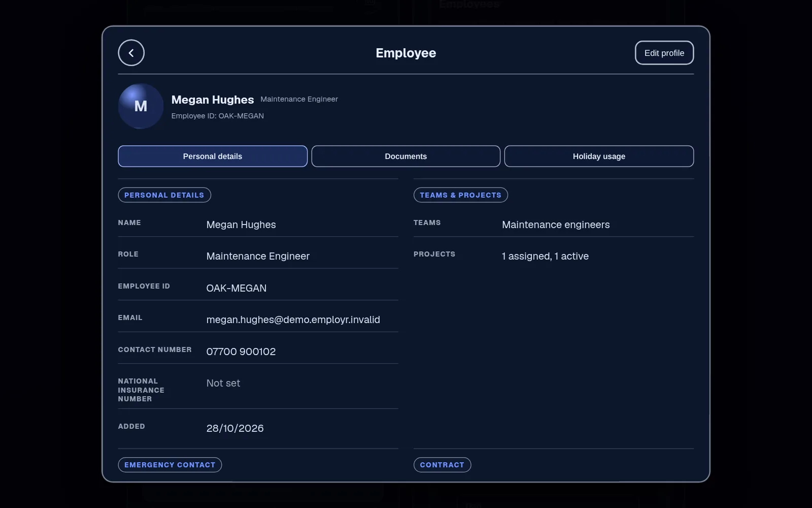Viewport: 812px width, 508px height.
Task: Click the Edit profile button
Action: click(664, 53)
